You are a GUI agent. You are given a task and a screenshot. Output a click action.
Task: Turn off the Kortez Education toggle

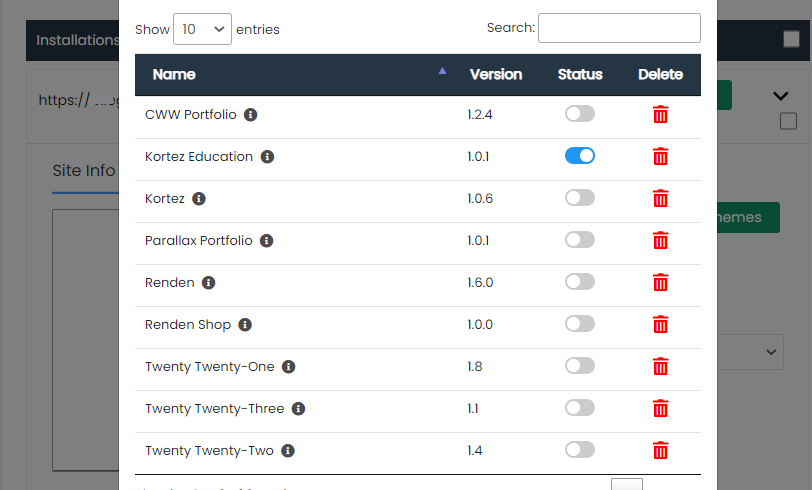[580, 155]
